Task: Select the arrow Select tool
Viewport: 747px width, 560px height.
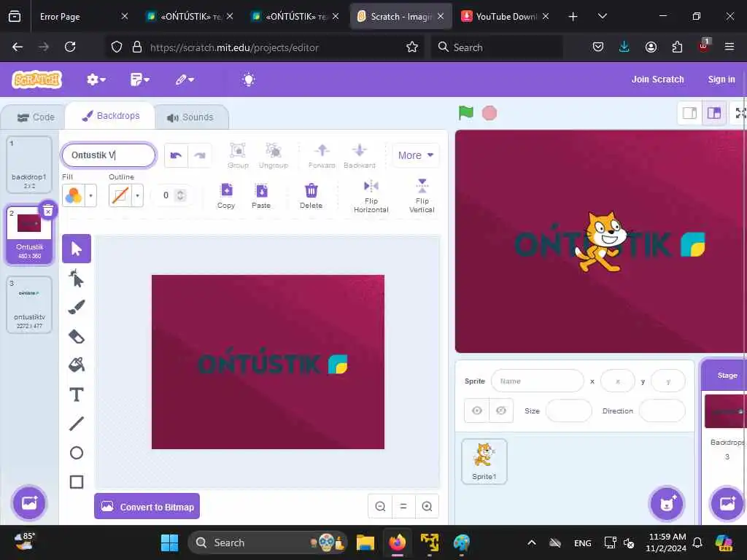Action: point(76,249)
